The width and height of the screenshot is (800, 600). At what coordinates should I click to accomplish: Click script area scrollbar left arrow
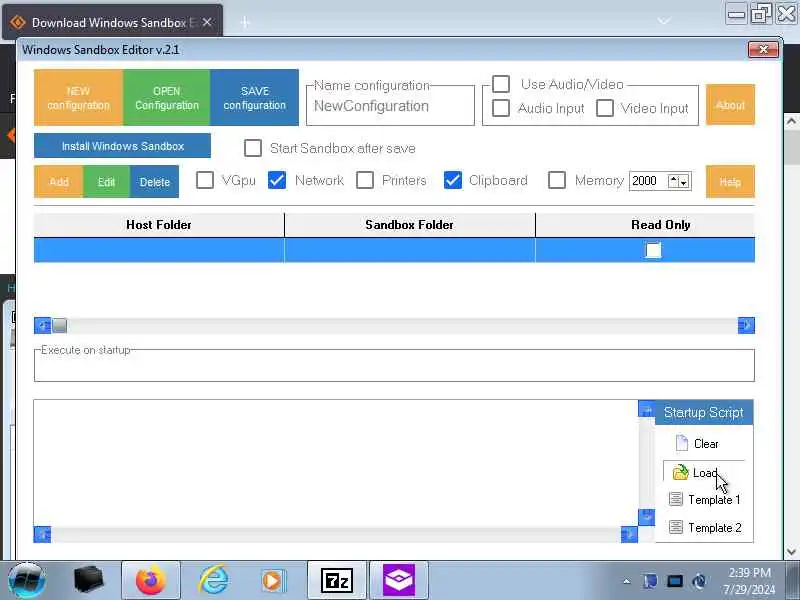click(42, 534)
